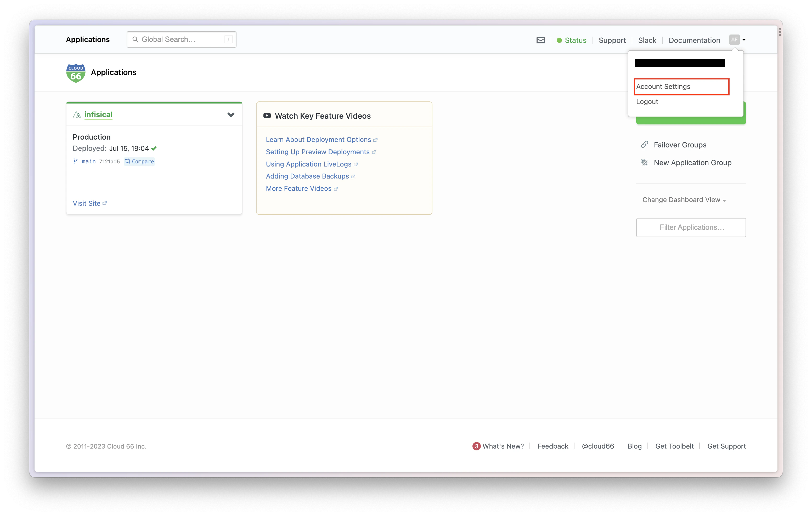Screen dimensions: 812x516
Task: Click the Filter Applications input
Action: point(691,227)
